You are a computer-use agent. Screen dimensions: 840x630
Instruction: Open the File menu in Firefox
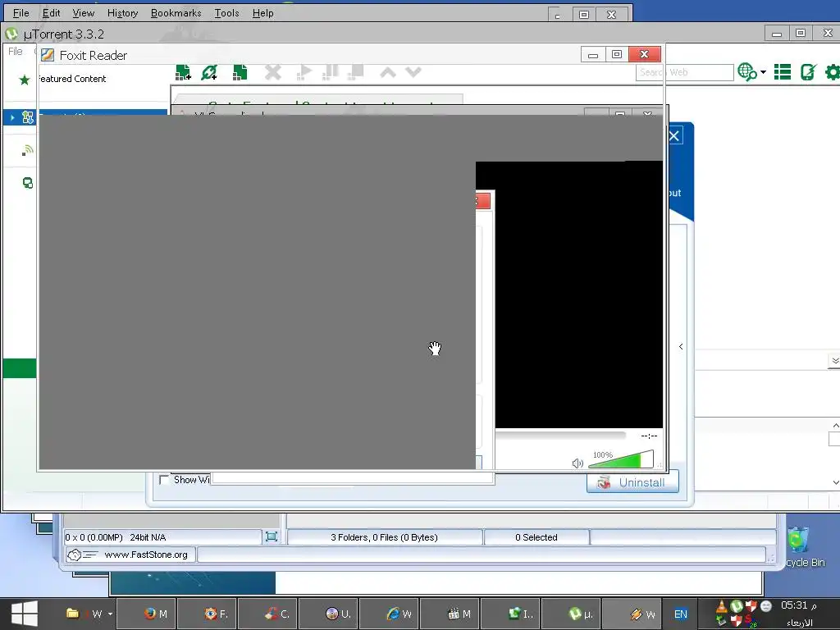click(x=21, y=13)
